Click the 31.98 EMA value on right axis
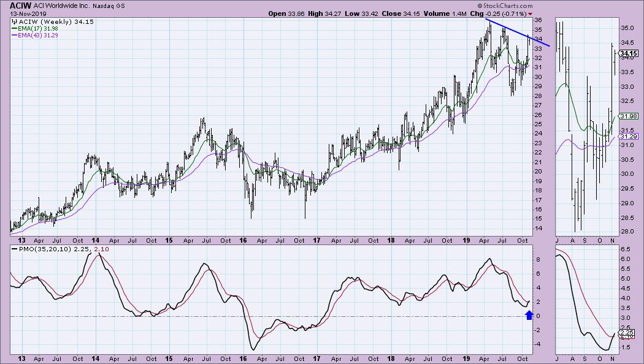644x364 pixels. (626, 116)
